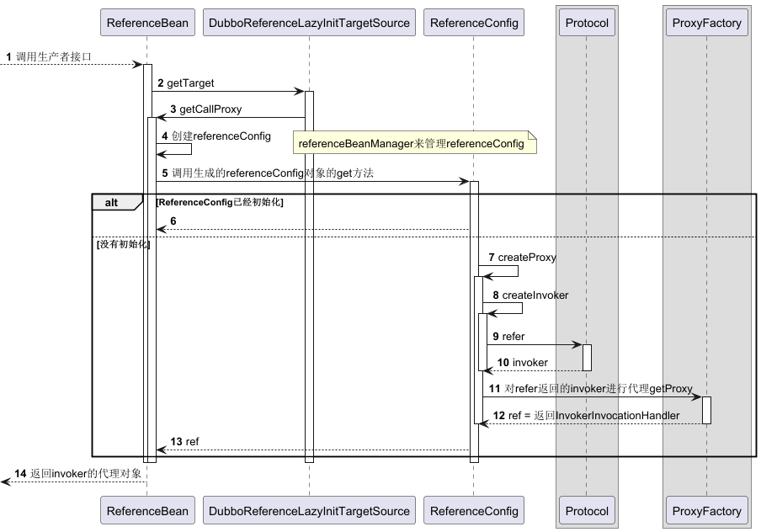Select the "4 创建referenceConfig" self-call label

tap(216, 136)
